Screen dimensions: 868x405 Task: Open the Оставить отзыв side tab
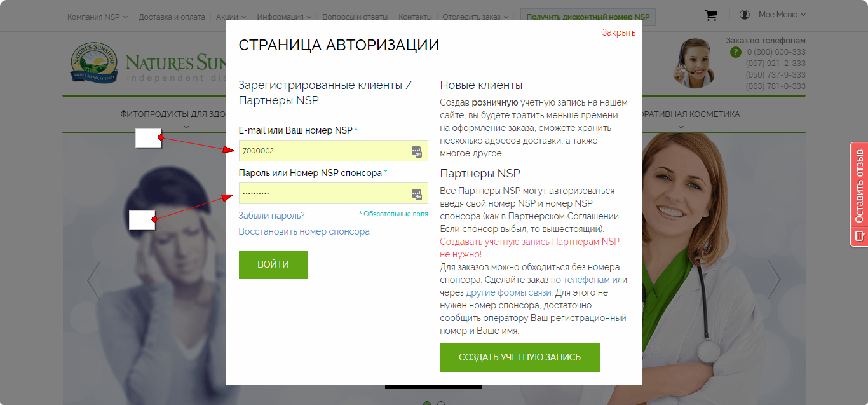pos(859,194)
